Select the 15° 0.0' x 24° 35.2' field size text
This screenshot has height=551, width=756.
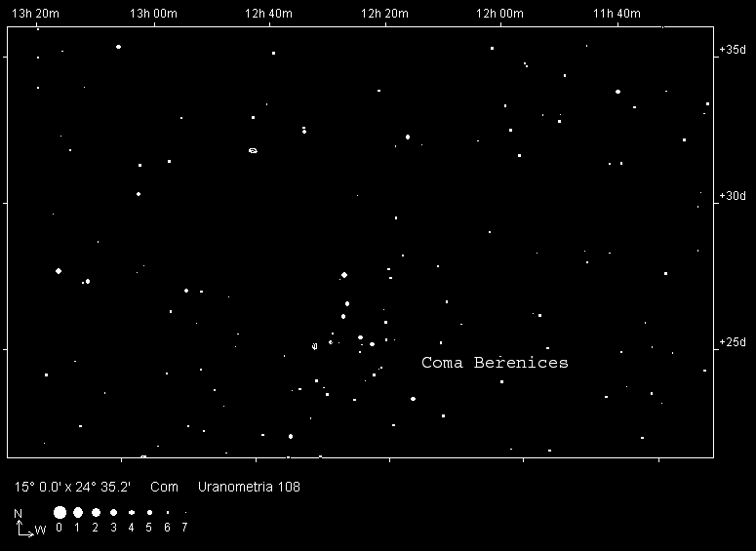[72, 487]
